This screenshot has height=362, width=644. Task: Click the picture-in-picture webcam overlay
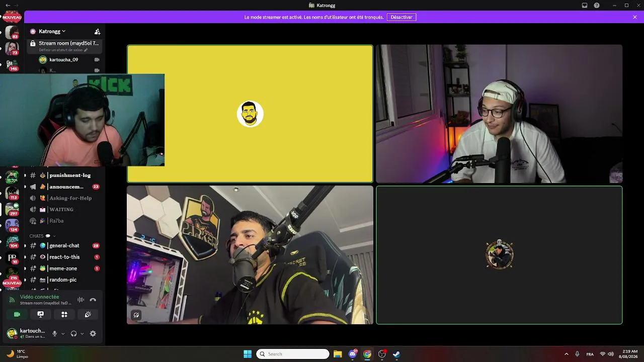(x=82, y=120)
